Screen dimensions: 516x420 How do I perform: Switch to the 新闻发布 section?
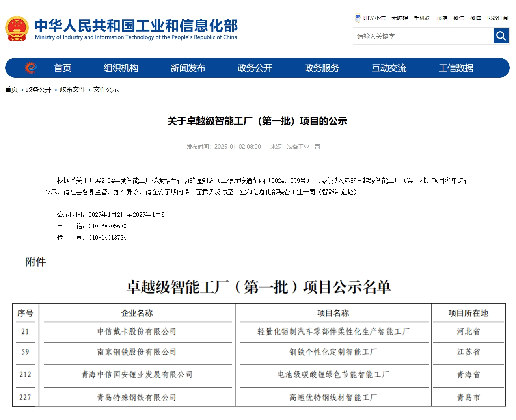point(188,68)
